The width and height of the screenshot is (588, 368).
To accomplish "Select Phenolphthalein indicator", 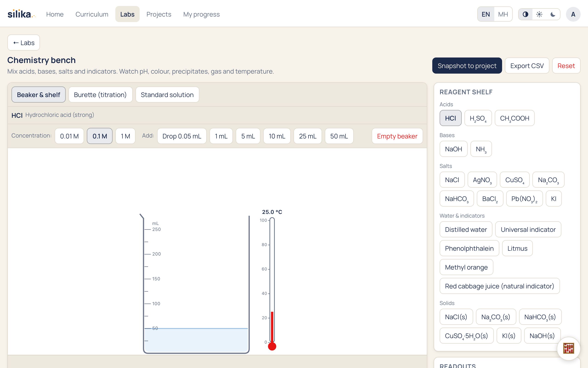I will click(x=469, y=248).
